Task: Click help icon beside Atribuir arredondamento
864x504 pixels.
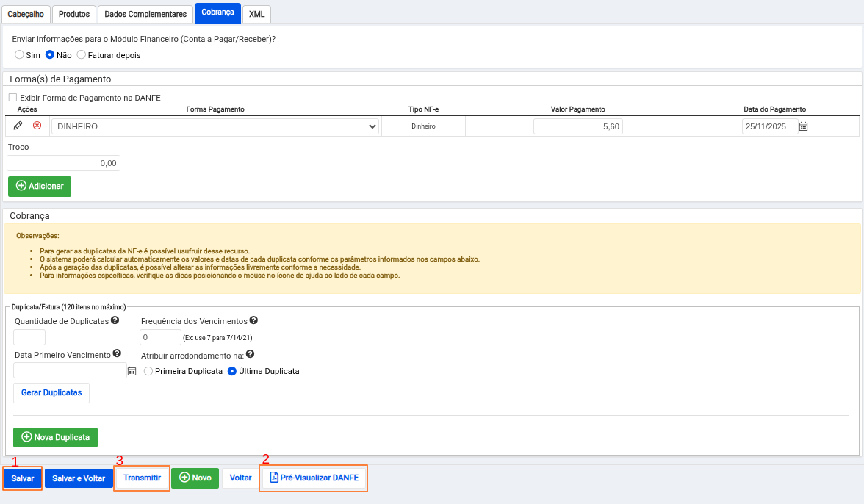Action: coord(250,354)
